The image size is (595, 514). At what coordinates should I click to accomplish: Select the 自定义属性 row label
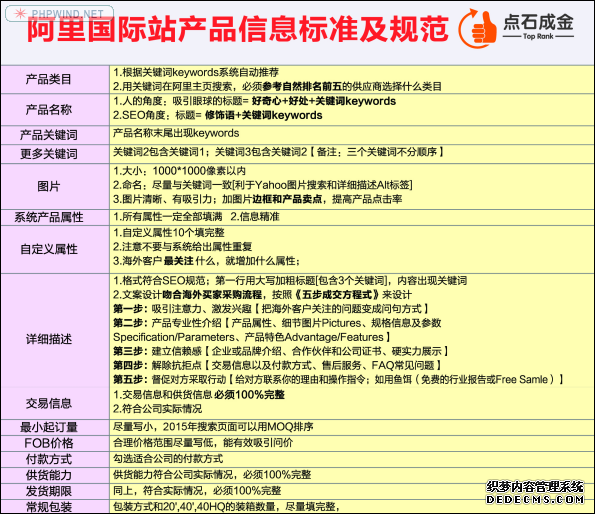tap(49, 249)
